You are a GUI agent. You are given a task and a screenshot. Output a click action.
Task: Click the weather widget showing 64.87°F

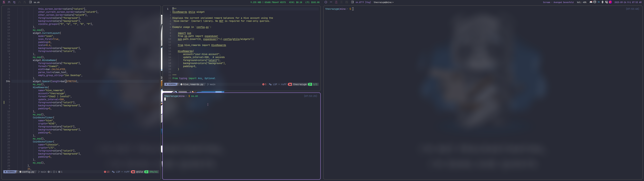[x=363, y=2]
